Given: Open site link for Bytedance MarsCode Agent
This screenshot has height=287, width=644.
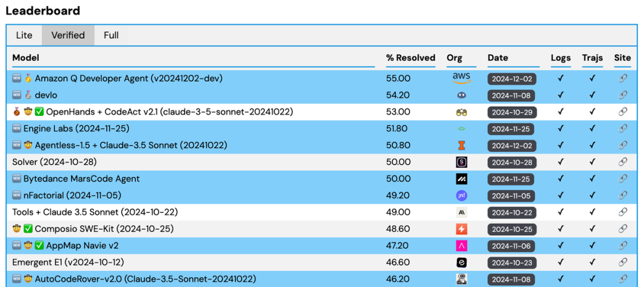Looking at the screenshot, I should [x=623, y=179].
